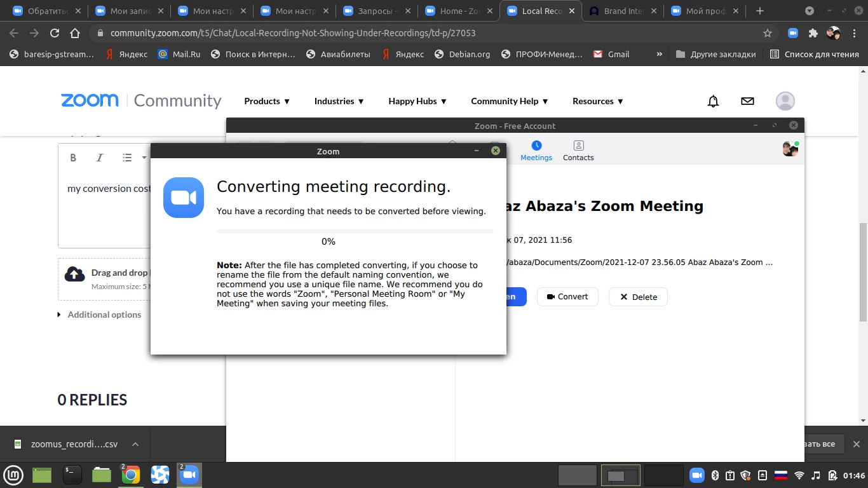Image resolution: width=868 pixels, height=488 pixels.
Task: Open the Products dropdown menu
Action: pos(267,101)
